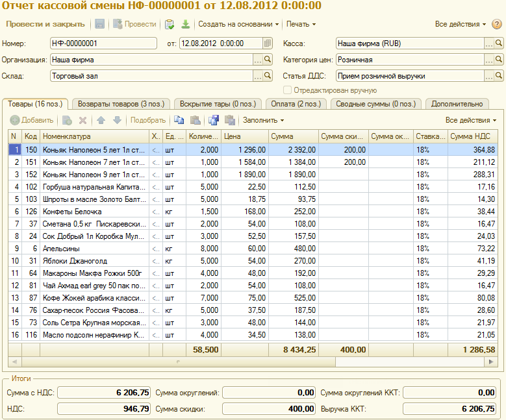The image size is (506, 420).
Task: Open the Печать dropdown menu
Action: [301, 24]
